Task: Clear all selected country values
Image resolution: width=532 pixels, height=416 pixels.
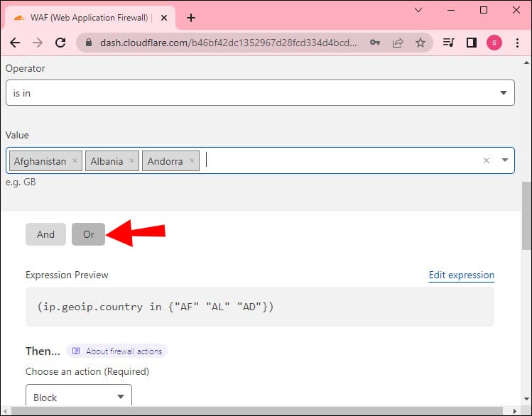Action: (x=487, y=160)
